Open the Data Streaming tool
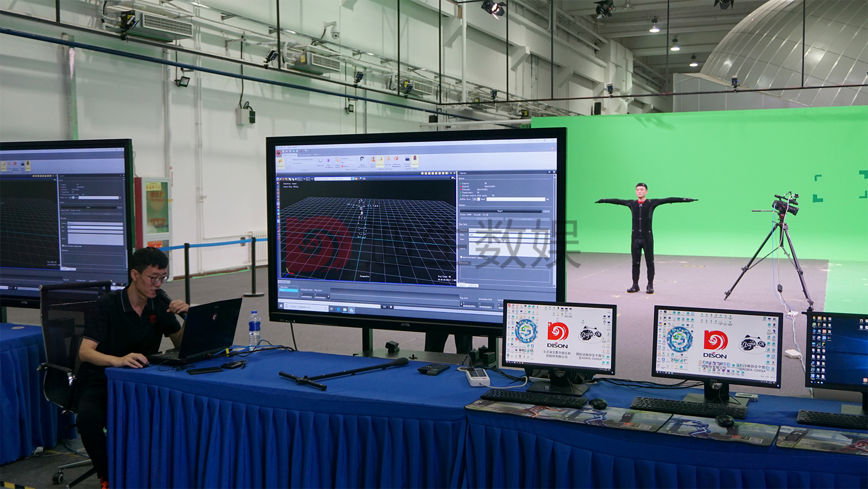Image resolution: width=868 pixels, height=489 pixels. click(329, 163)
